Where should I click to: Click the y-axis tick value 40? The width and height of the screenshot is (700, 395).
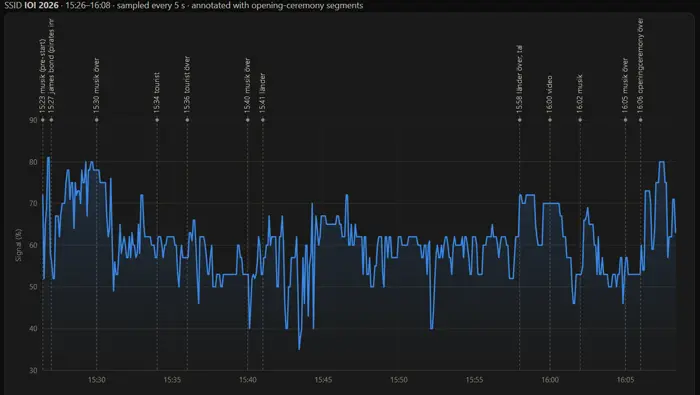click(x=33, y=329)
